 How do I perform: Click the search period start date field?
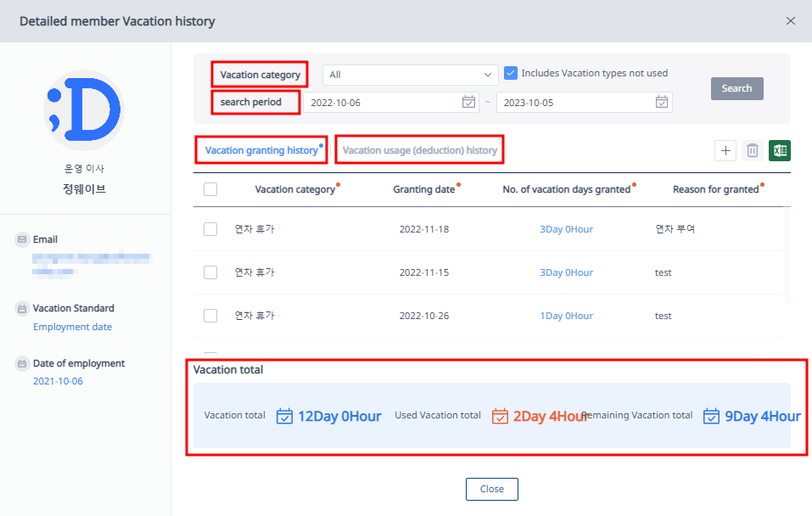pyautogui.click(x=390, y=101)
